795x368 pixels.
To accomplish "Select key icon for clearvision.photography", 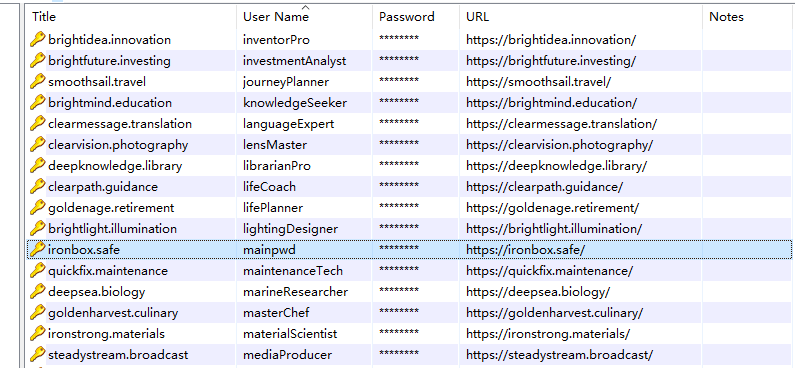I will 38,145.
